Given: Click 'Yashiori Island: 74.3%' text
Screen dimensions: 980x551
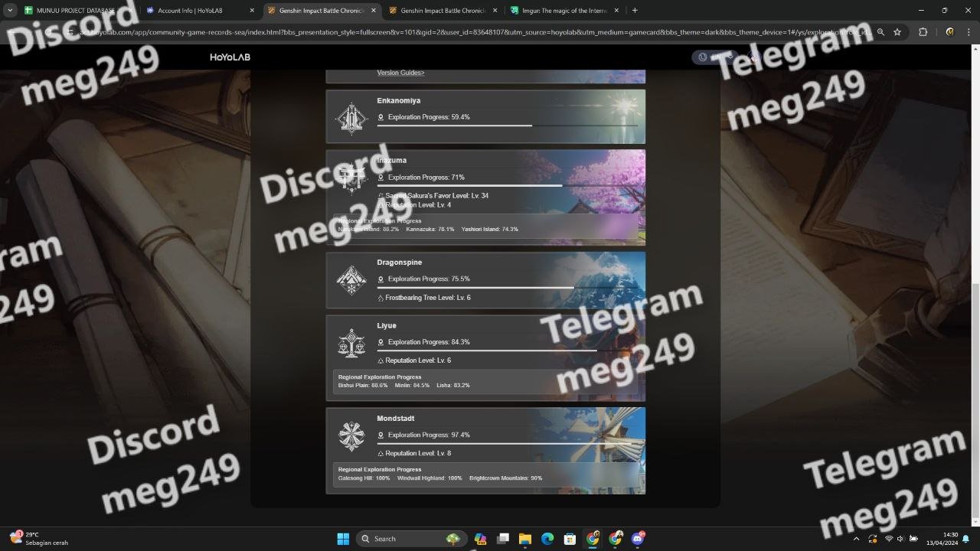Looking at the screenshot, I should tap(490, 229).
